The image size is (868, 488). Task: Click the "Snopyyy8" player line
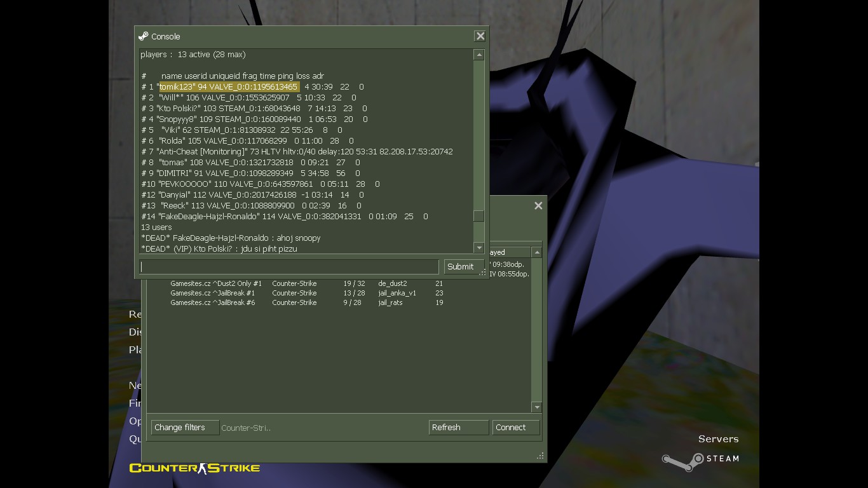coord(254,119)
